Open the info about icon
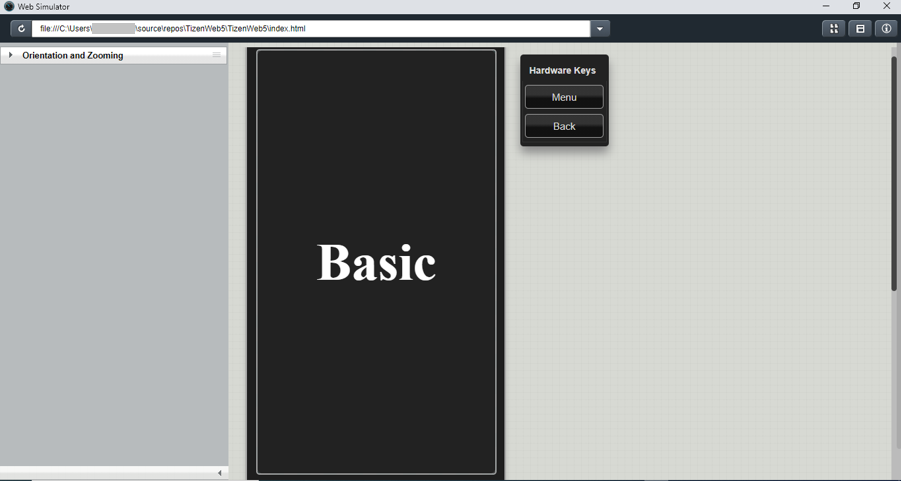901x481 pixels. pyautogui.click(x=886, y=29)
